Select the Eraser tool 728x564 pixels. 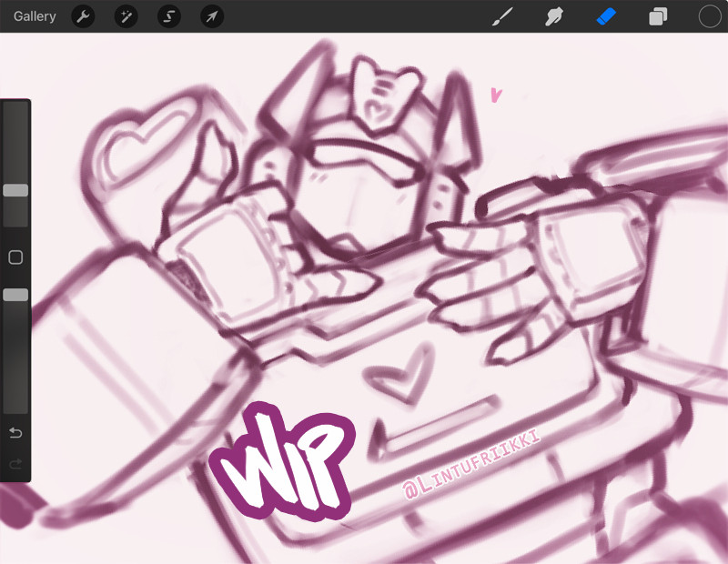tap(606, 16)
